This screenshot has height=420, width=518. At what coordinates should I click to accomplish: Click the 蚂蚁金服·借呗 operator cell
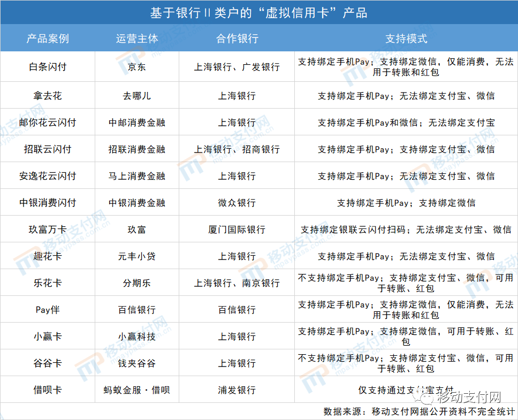(x=137, y=390)
